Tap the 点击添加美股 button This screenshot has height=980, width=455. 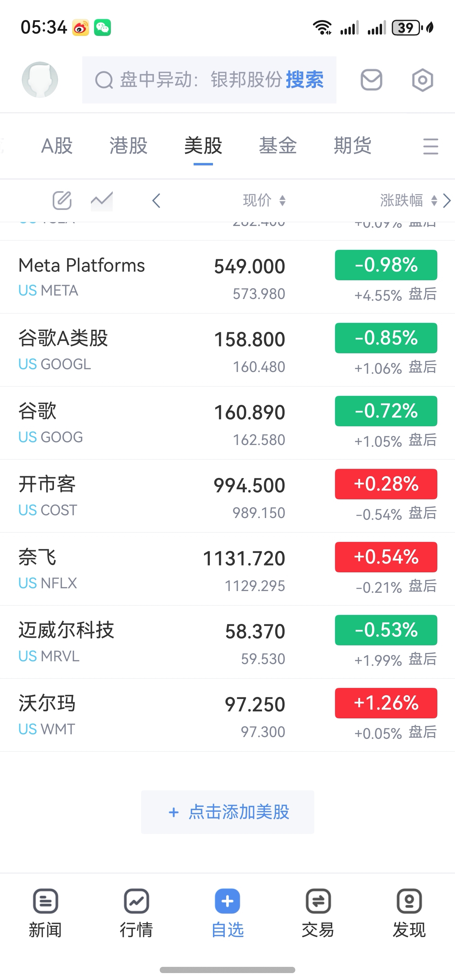tap(228, 812)
